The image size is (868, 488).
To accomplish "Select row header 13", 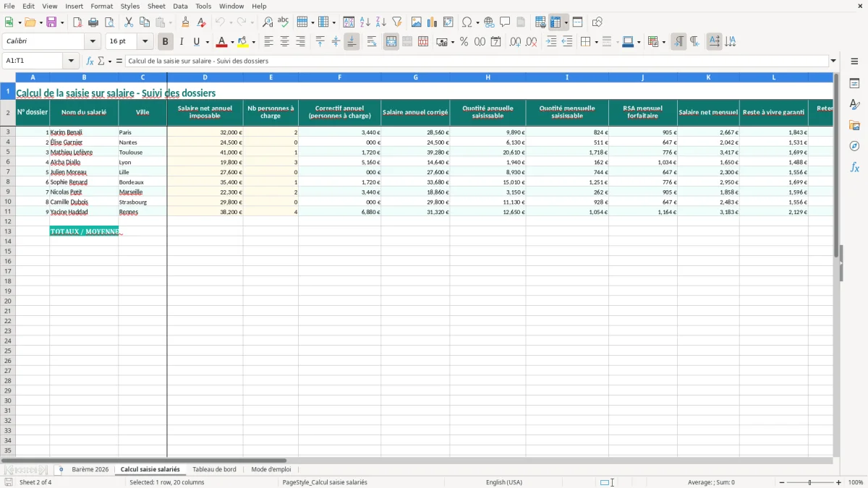I will (8, 231).
